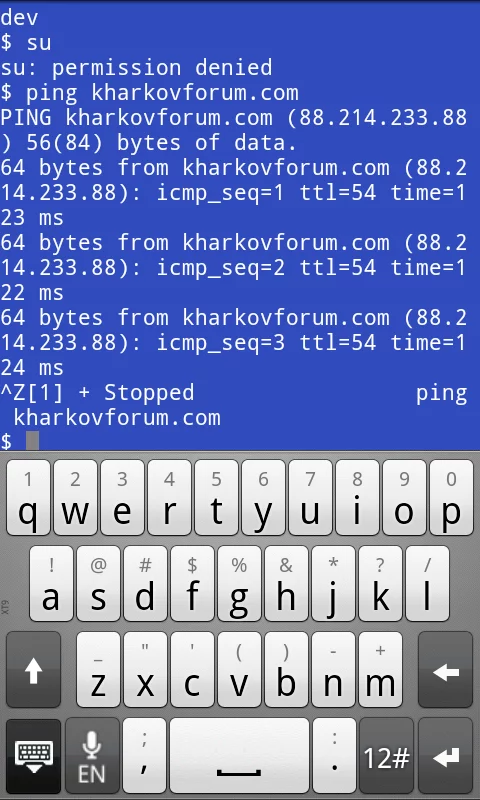Tap the letter l key

[427, 583]
